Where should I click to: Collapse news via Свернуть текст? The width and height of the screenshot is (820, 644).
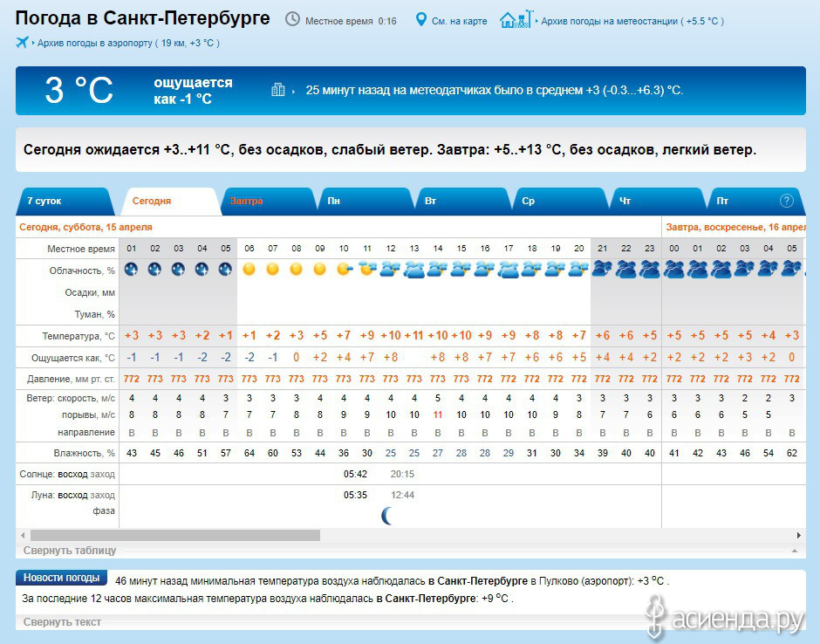(x=62, y=622)
